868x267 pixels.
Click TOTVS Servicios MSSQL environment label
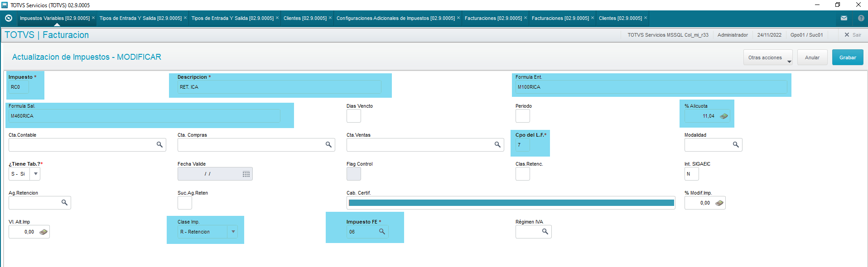pyautogui.click(x=668, y=35)
